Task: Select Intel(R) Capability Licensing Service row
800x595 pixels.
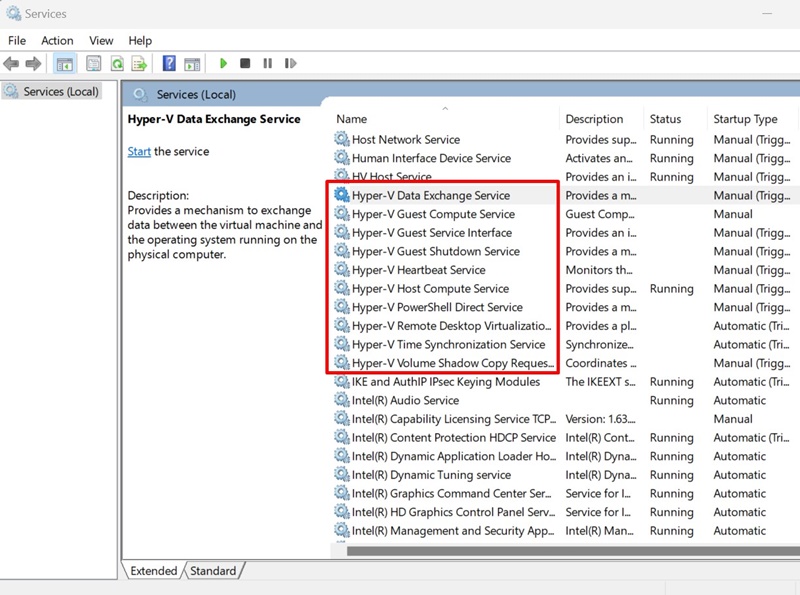Action: click(x=564, y=419)
